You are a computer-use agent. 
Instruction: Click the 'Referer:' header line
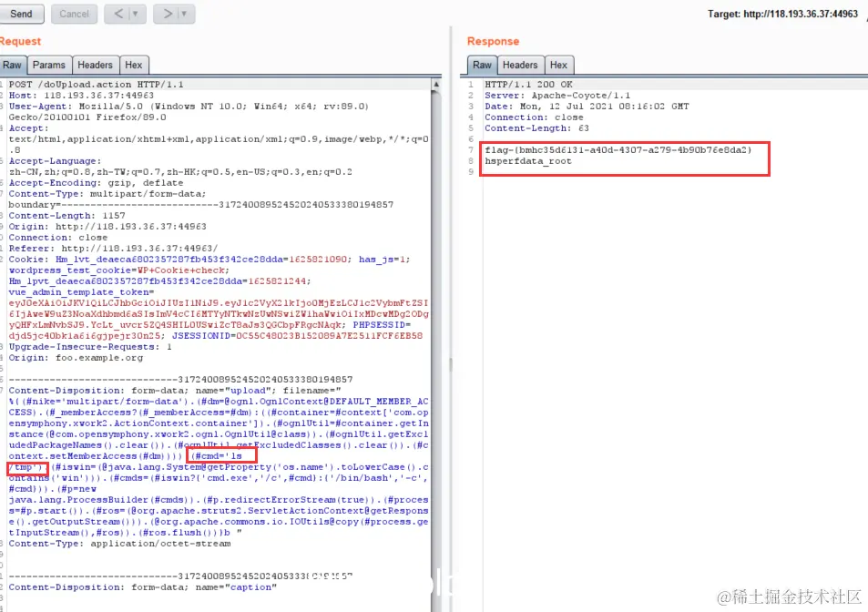click(113, 249)
